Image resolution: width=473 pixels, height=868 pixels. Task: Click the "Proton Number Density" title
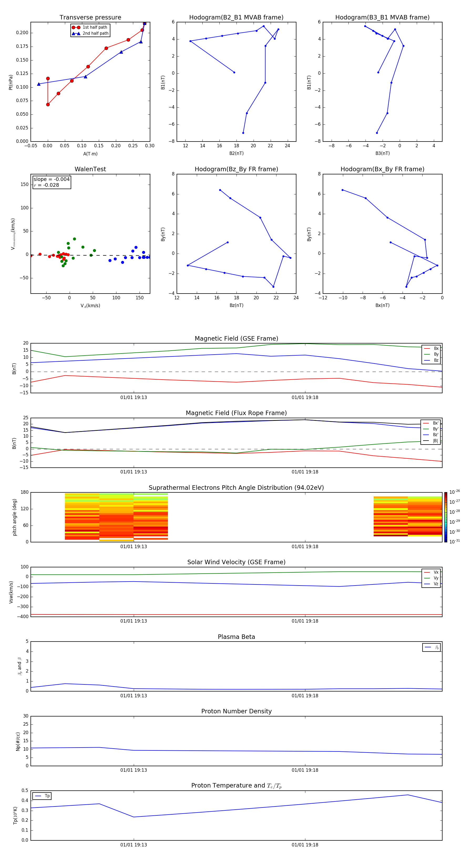[x=236, y=712]
